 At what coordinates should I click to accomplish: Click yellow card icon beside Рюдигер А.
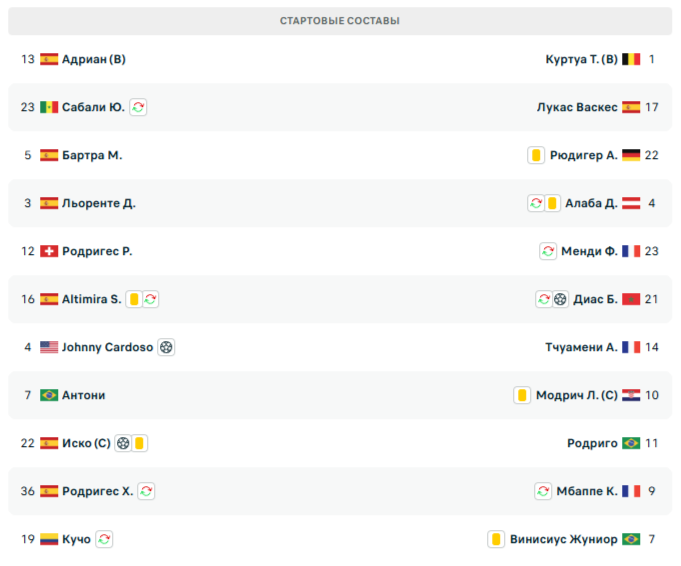536,155
